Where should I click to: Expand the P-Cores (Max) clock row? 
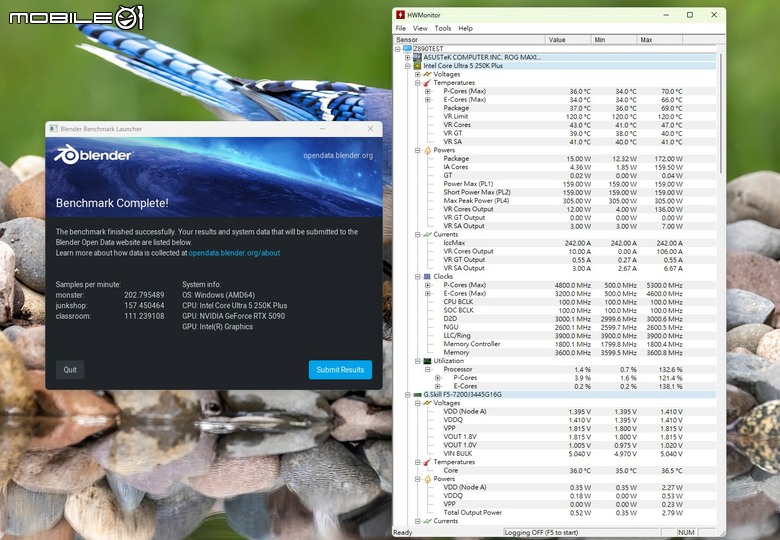(428, 285)
